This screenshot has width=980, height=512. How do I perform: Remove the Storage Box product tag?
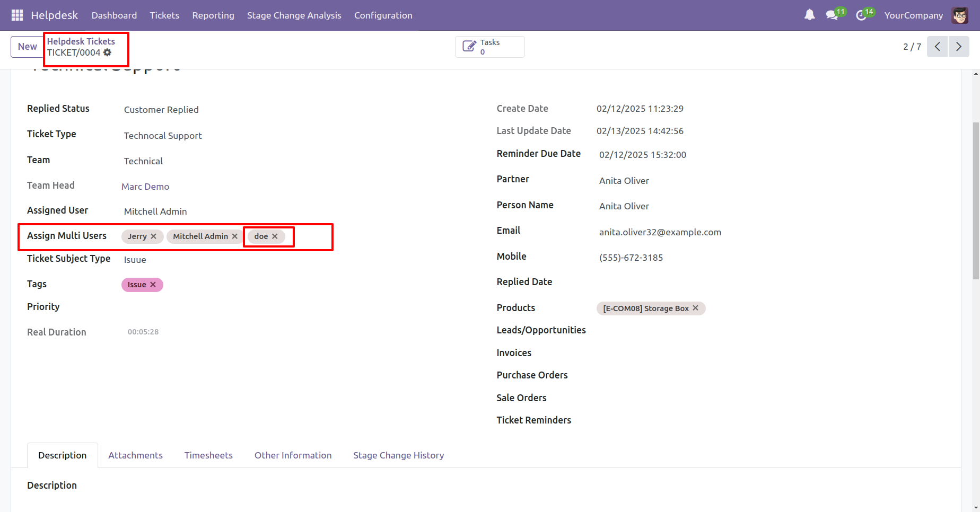click(695, 308)
